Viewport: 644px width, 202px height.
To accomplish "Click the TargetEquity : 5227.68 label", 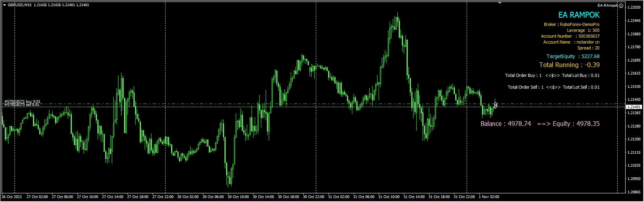I will 573,56.
